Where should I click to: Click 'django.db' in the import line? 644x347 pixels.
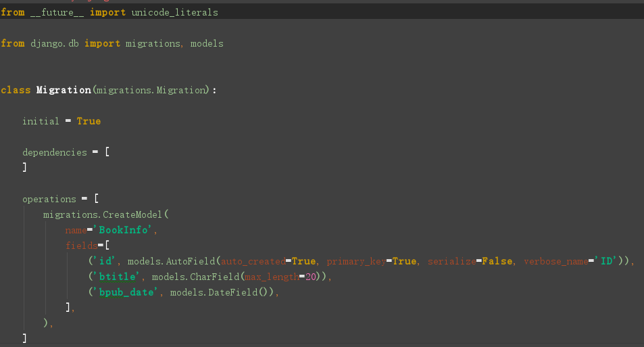[x=55, y=43]
